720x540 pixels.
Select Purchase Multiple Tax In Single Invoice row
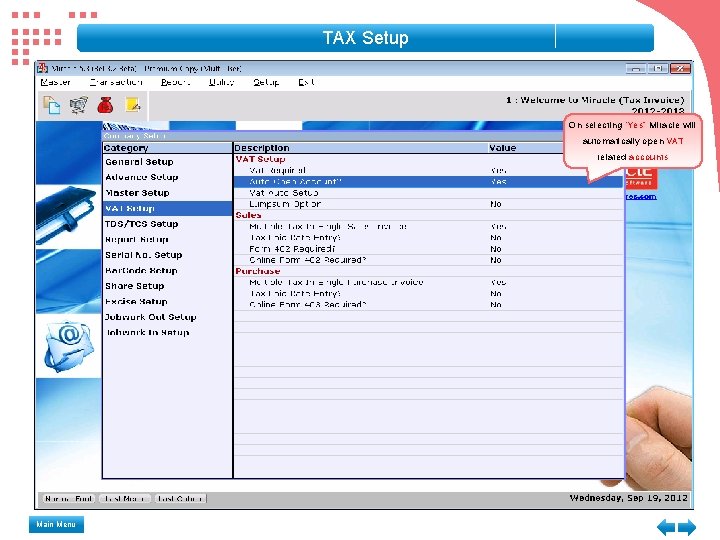(428, 282)
